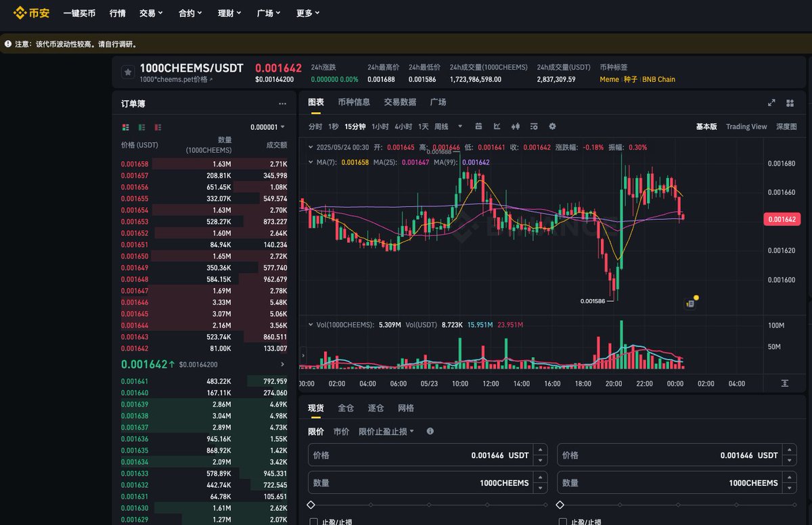Open 一键买币 in top navigation
This screenshot has height=525, width=812.
click(79, 13)
